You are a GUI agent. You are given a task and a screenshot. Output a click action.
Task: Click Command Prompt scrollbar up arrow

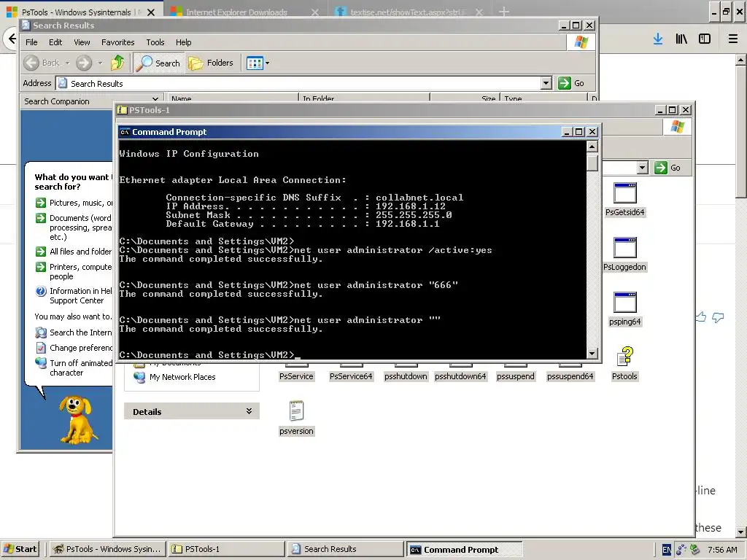tap(592, 147)
